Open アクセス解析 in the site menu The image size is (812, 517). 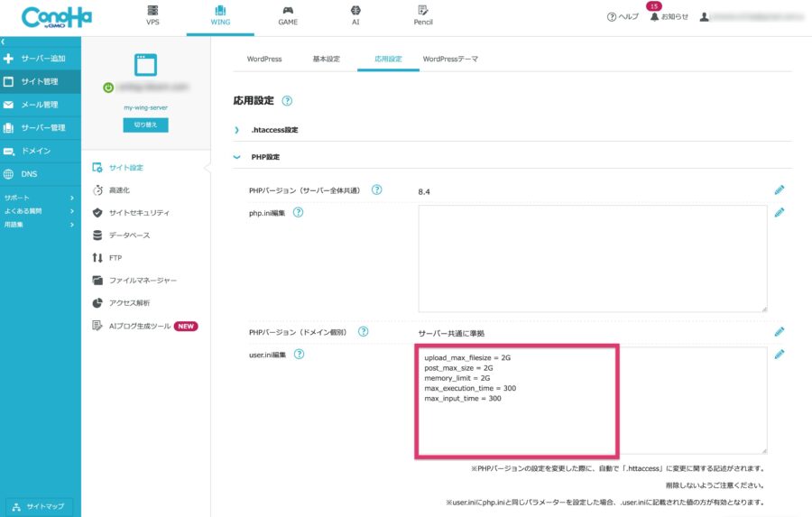coord(121,302)
